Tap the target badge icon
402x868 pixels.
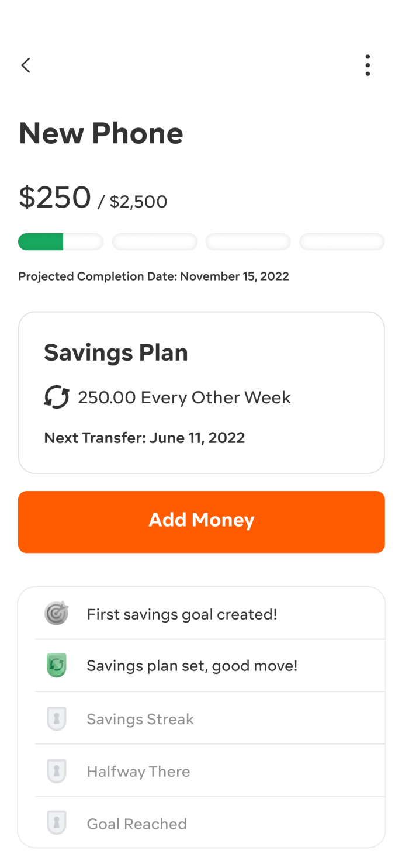click(57, 614)
